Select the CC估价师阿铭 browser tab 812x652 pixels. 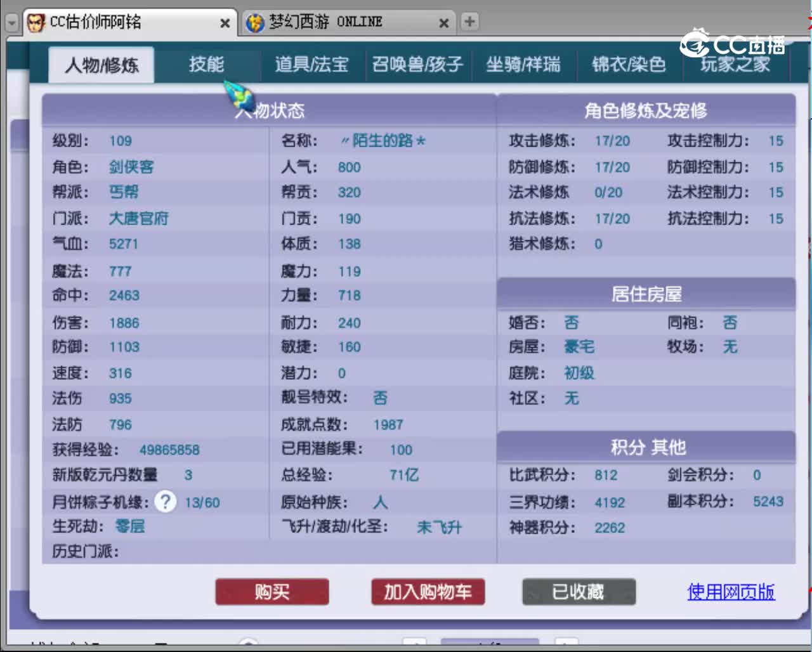(129, 23)
